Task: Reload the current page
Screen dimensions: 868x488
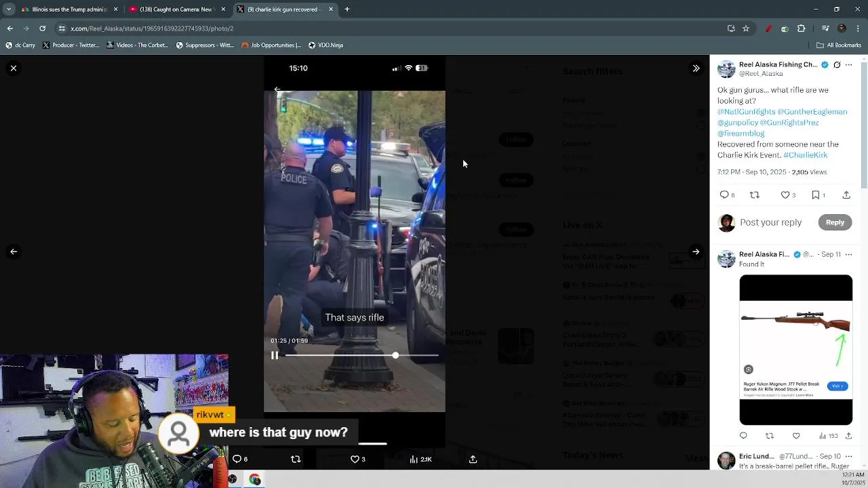Action: click(x=42, y=28)
